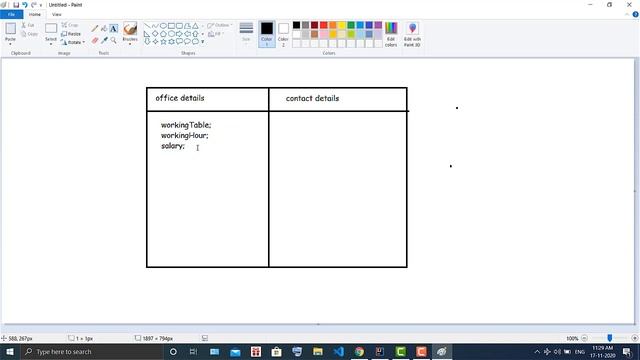Open Google Chrome from taskbar
Screen dimensions: 640x360
pyautogui.click(x=359, y=351)
